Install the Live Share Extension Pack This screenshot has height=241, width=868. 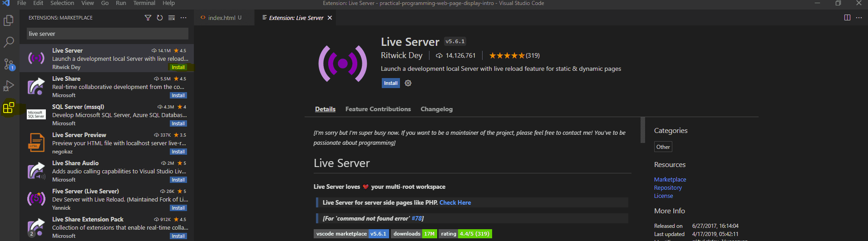pyautogui.click(x=178, y=236)
